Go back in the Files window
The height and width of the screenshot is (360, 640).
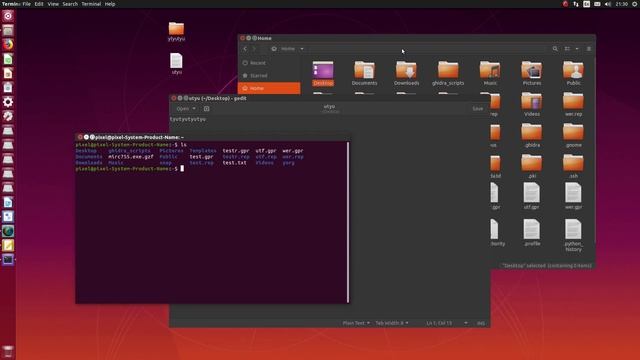pyautogui.click(x=245, y=49)
